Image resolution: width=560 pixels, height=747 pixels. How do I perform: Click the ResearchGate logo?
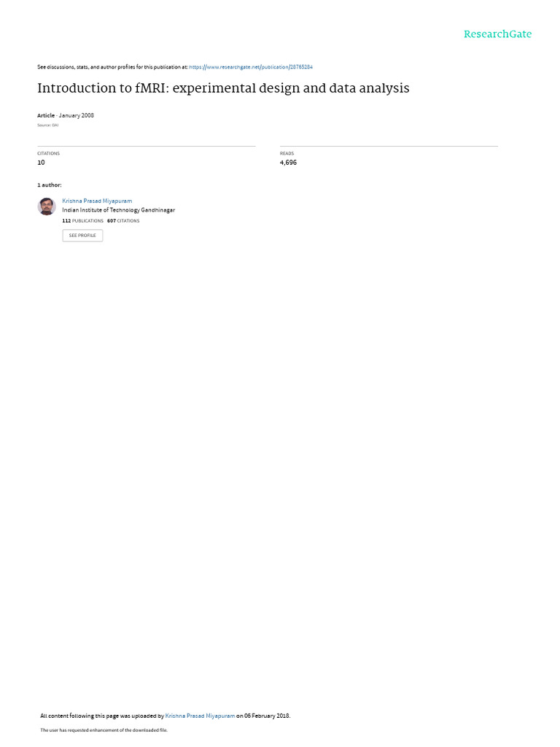click(497, 34)
